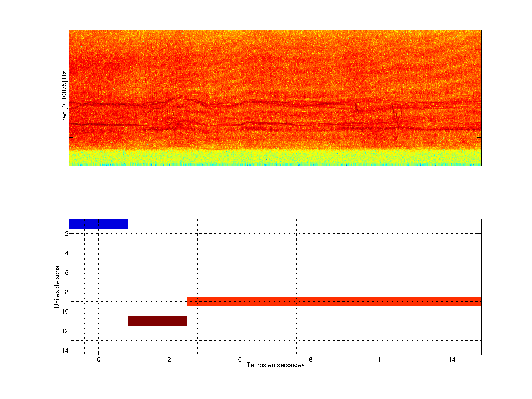
Task: Click y-axis tick label 8 on lower plot
Action: [67, 292]
